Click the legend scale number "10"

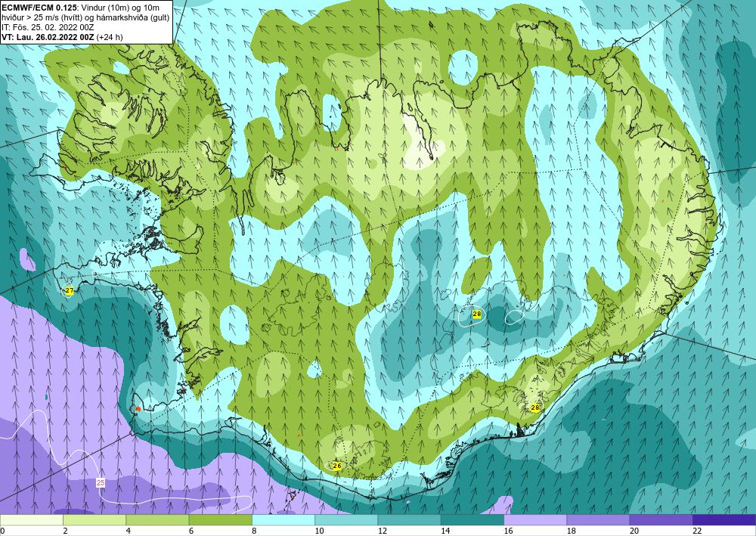point(318,531)
